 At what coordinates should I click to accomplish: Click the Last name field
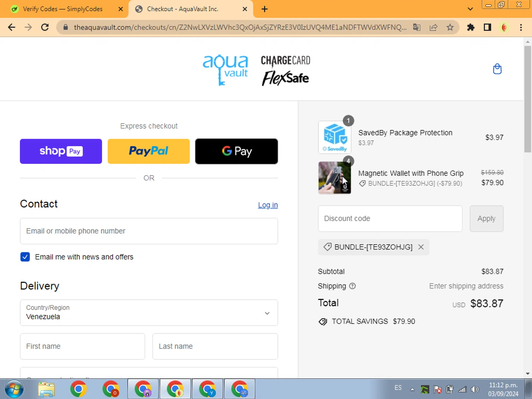pos(215,346)
